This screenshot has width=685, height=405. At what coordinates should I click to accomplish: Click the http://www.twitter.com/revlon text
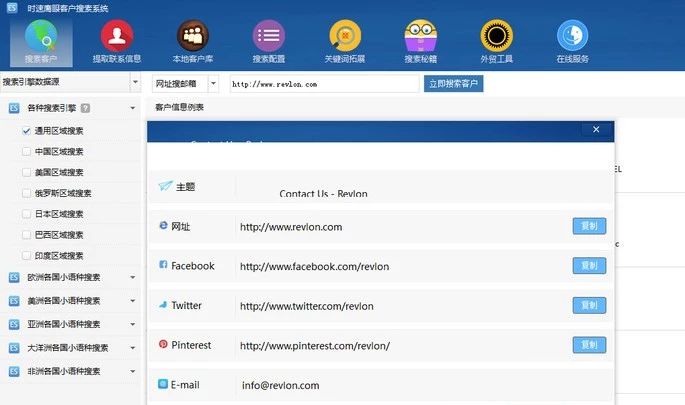point(307,306)
